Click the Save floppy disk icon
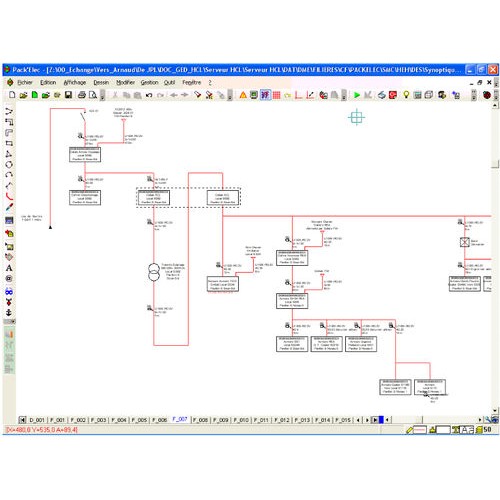500x500 pixels. 68,95
